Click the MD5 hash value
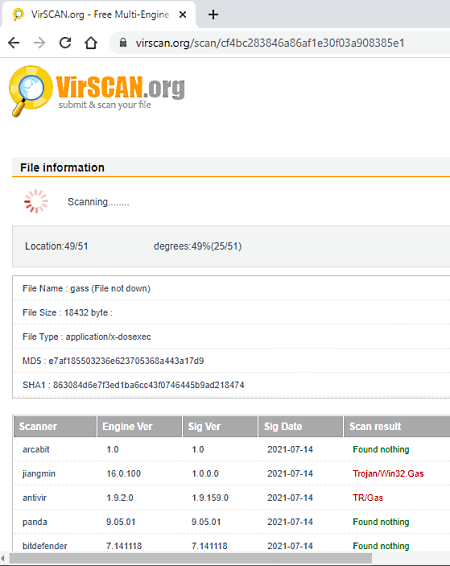This screenshot has height=566, width=450. pos(126,361)
